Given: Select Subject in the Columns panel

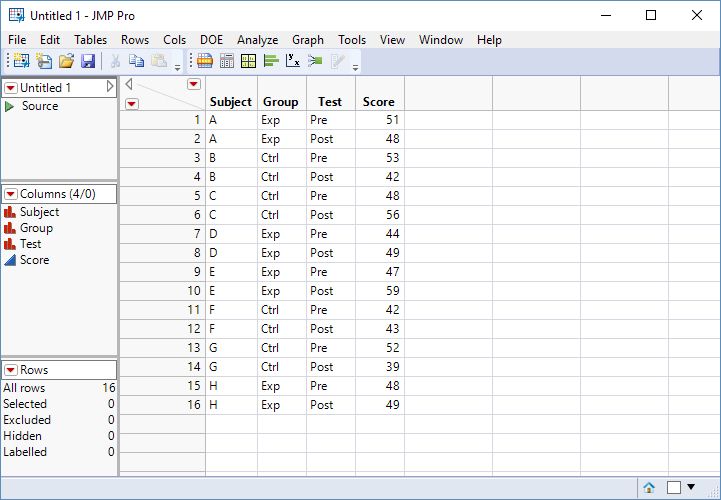Looking at the screenshot, I should tap(40, 212).
